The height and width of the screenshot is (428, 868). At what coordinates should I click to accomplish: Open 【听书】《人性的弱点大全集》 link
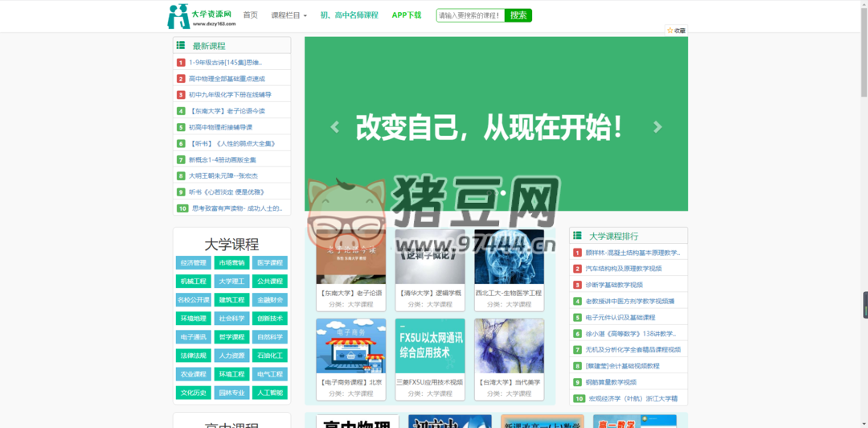pos(232,143)
